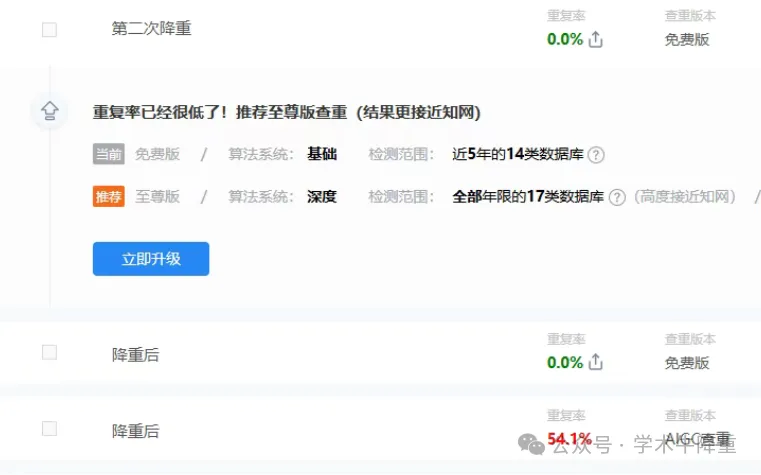
Task: Open help icon after 近5年的14类数据库
Action: [x=597, y=155]
